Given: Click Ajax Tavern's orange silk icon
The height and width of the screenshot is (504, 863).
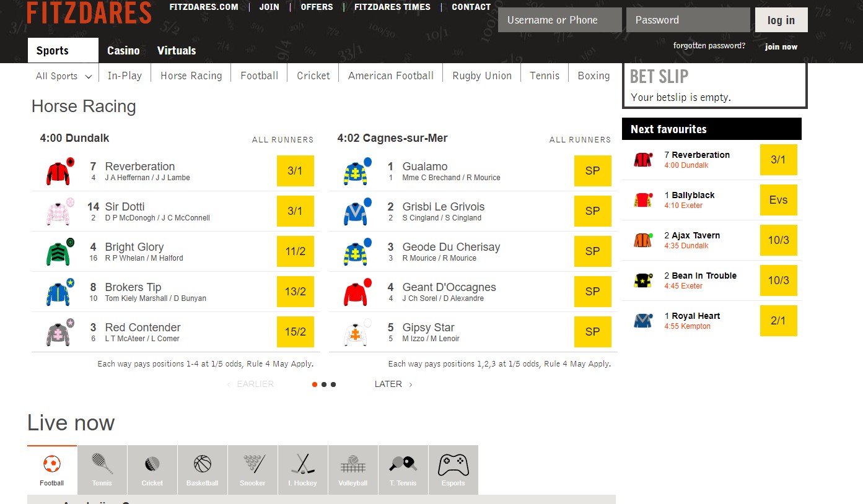Looking at the screenshot, I should click(x=643, y=240).
